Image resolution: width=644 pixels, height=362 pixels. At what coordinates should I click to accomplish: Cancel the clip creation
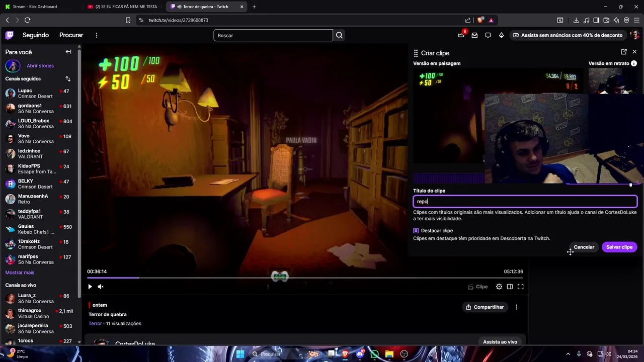(x=584, y=247)
